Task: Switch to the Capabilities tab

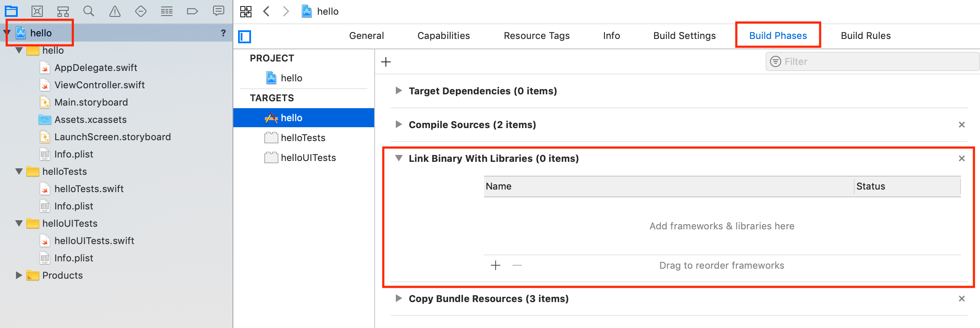Action: pyautogui.click(x=444, y=35)
